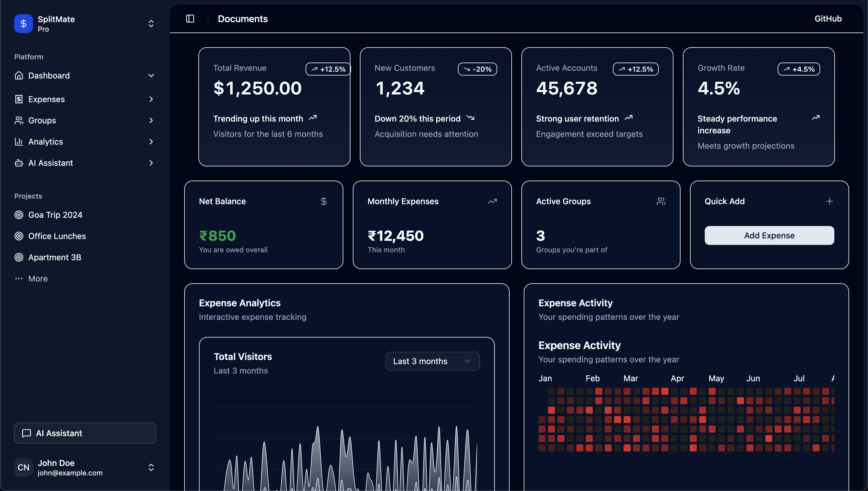Screen dimensions: 868x491
Task: Expand the Dashboard section chevron
Action: tap(151, 76)
